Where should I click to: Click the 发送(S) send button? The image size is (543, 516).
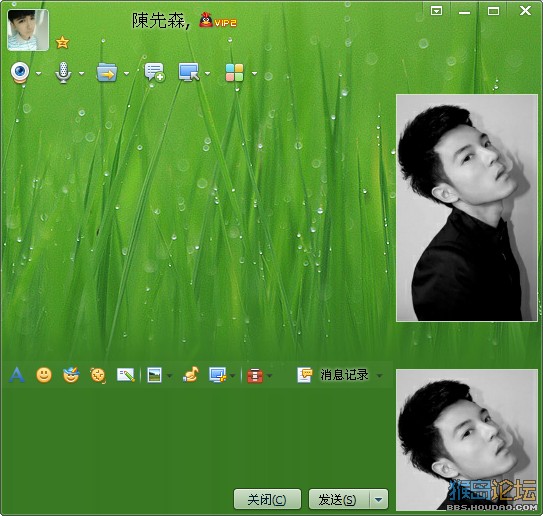tap(339, 499)
